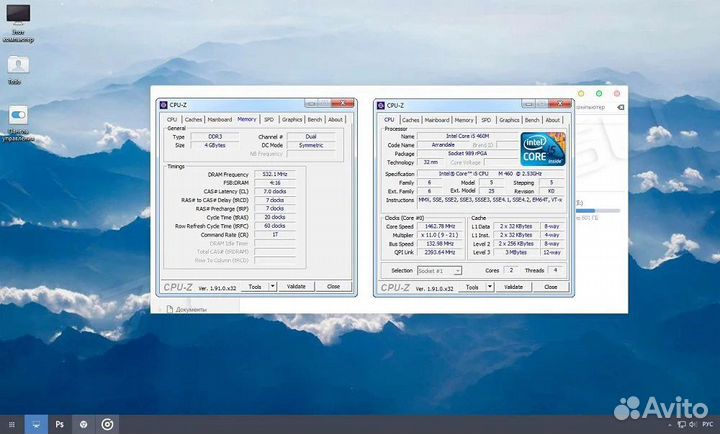Click the volume icon in the system tray
720x434 pixels.
[693, 424]
